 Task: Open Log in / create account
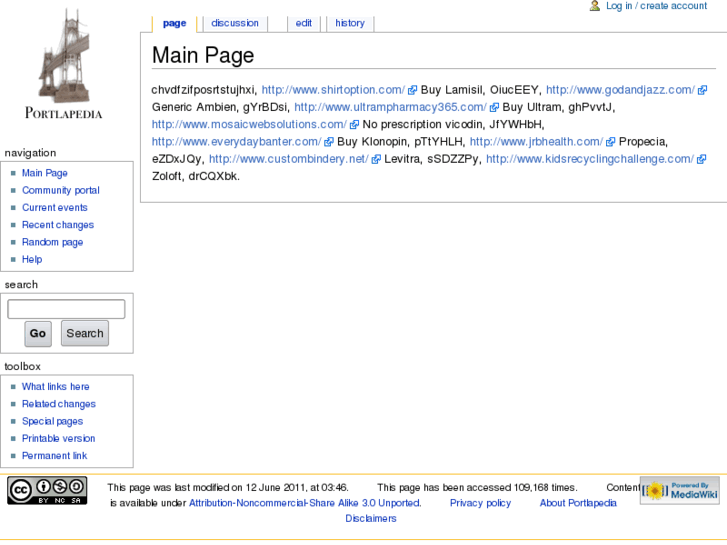(x=657, y=6)
